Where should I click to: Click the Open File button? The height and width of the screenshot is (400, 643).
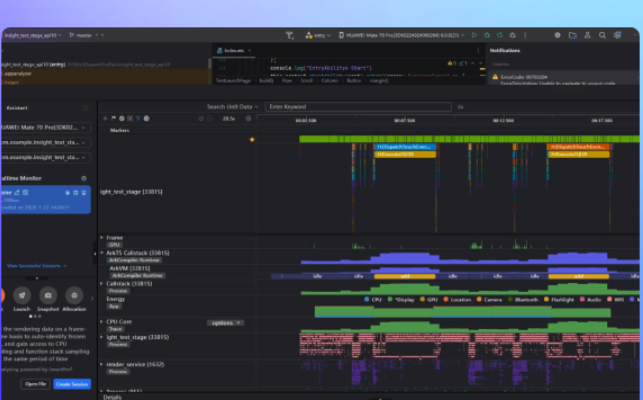(36, 384)
